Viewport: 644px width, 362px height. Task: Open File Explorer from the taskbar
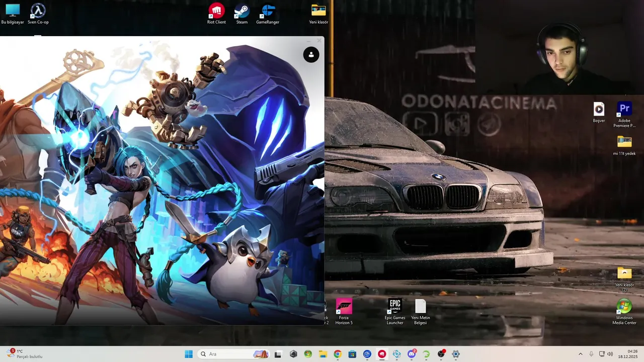323,354
